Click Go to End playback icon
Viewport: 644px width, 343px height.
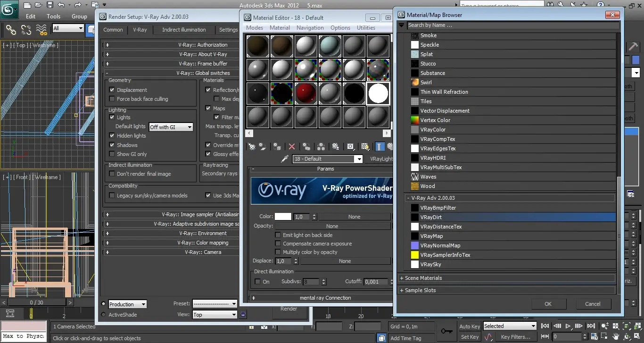coord(591,326)
